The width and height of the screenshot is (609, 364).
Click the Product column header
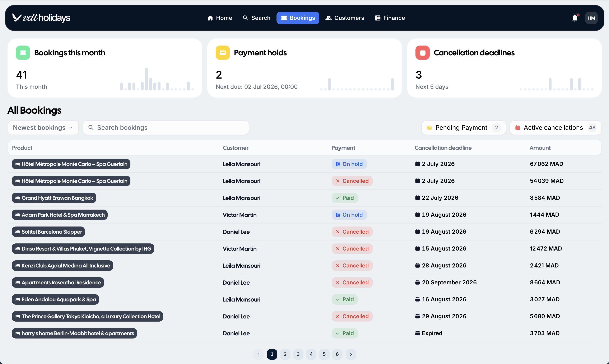22,148
